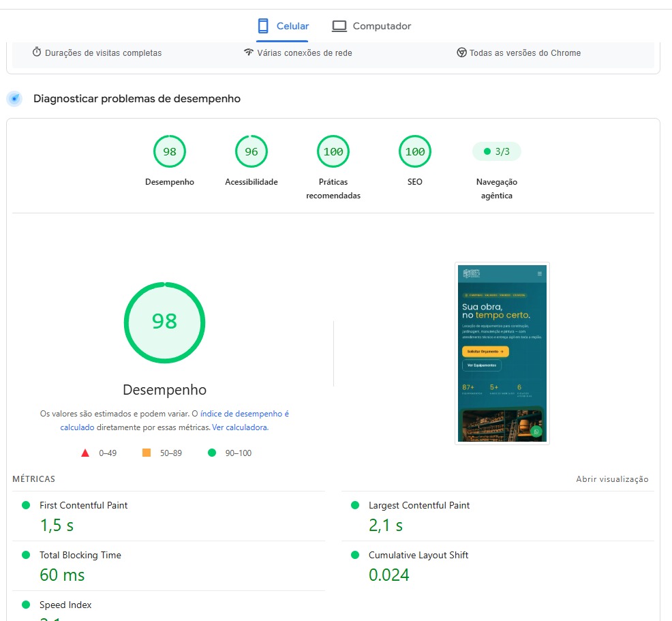672x621 pixels.
Task: Select the First Contentful Paint metric label
Action: coord(84,505)
